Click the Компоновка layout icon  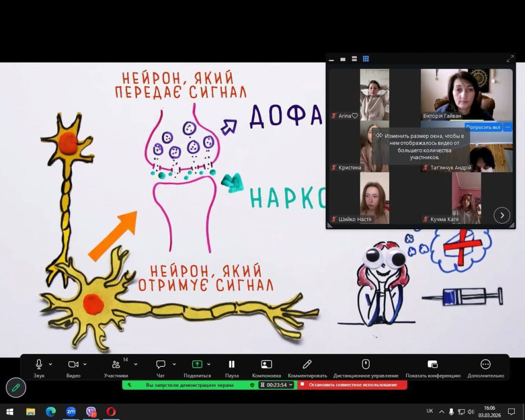pyautogui.click(x=267, y=365)
